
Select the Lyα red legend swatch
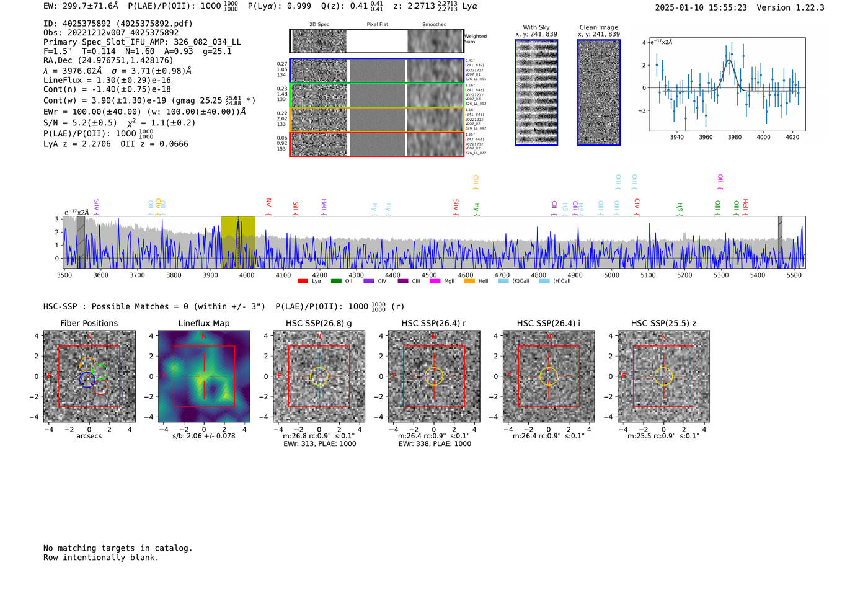(x=303, y=281)
